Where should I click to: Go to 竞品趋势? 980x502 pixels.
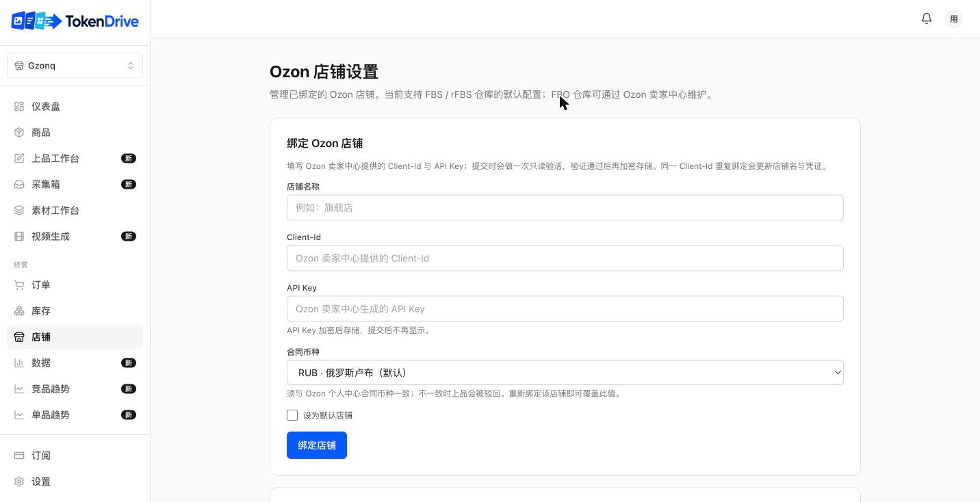pyautogui.click(x=75, y=388)
